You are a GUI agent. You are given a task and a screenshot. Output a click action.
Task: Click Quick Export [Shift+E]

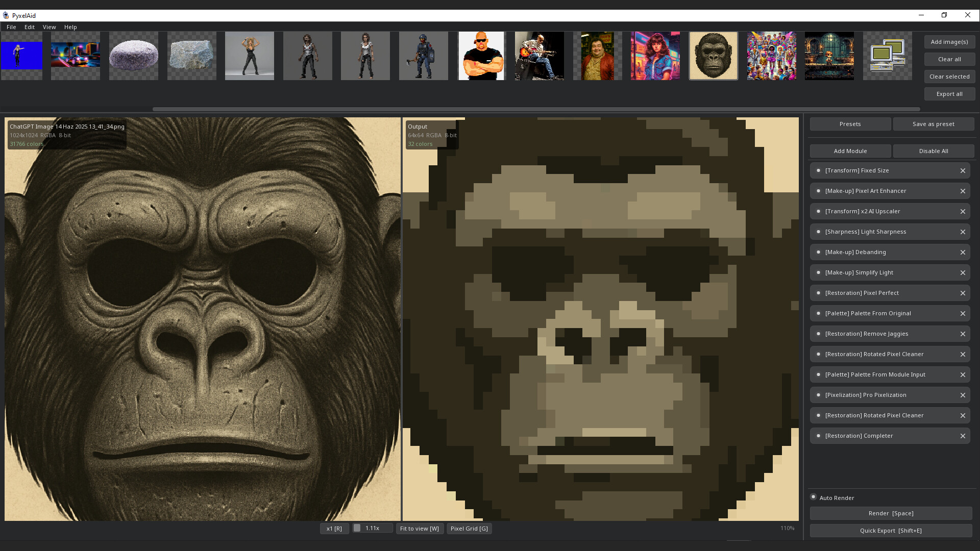click(x=891, y=531)
